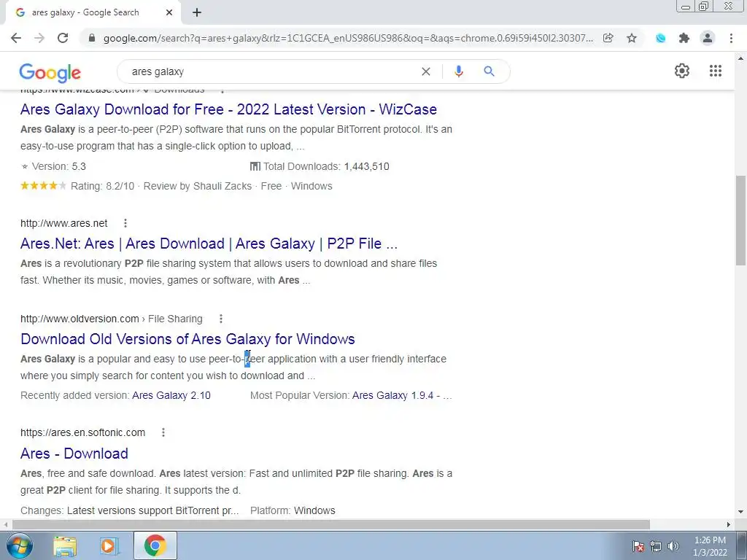Go to Google homepage via logo
This screenshot has width=747, height=560.
coord(50,72)
